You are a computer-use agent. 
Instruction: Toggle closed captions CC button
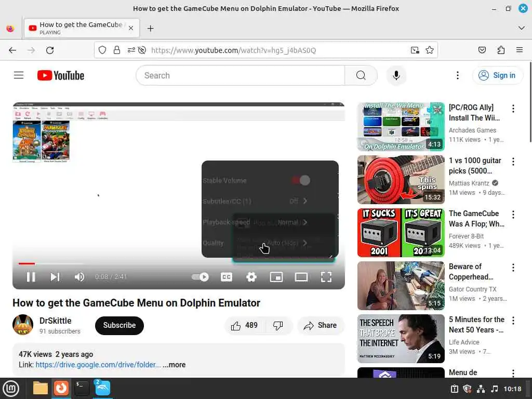click(227, 277)
